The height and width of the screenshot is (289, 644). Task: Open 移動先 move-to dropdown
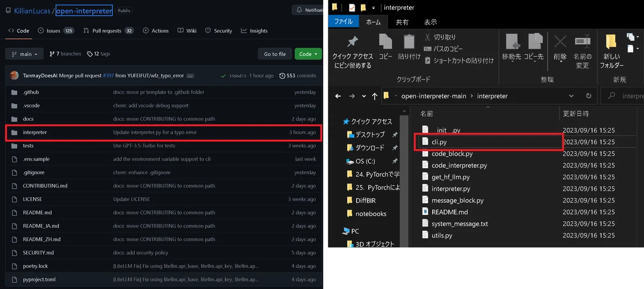coord(511,47)
